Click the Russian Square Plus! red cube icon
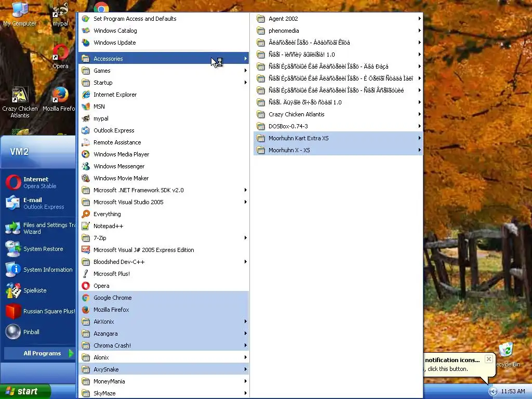 coord(13,311)
